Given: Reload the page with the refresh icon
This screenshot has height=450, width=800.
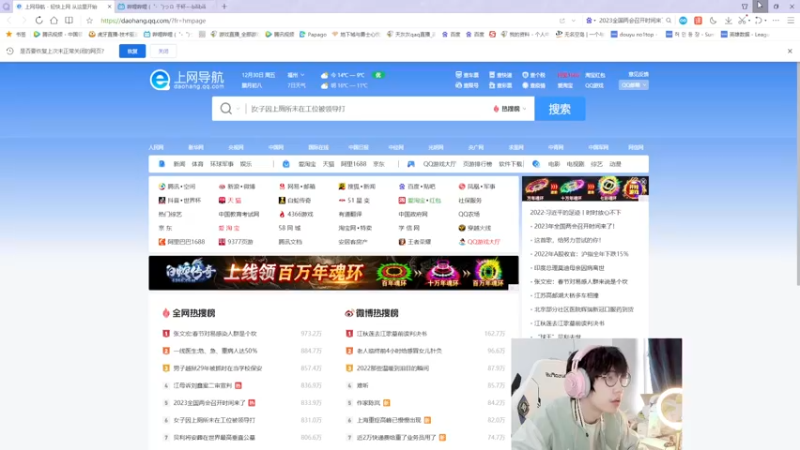Looking at the screenshot, I should (39, 20).
